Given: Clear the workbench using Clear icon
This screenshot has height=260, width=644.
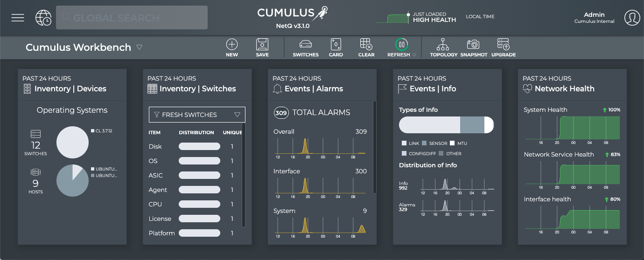Looking at the screenshot, I should [366, 45].
